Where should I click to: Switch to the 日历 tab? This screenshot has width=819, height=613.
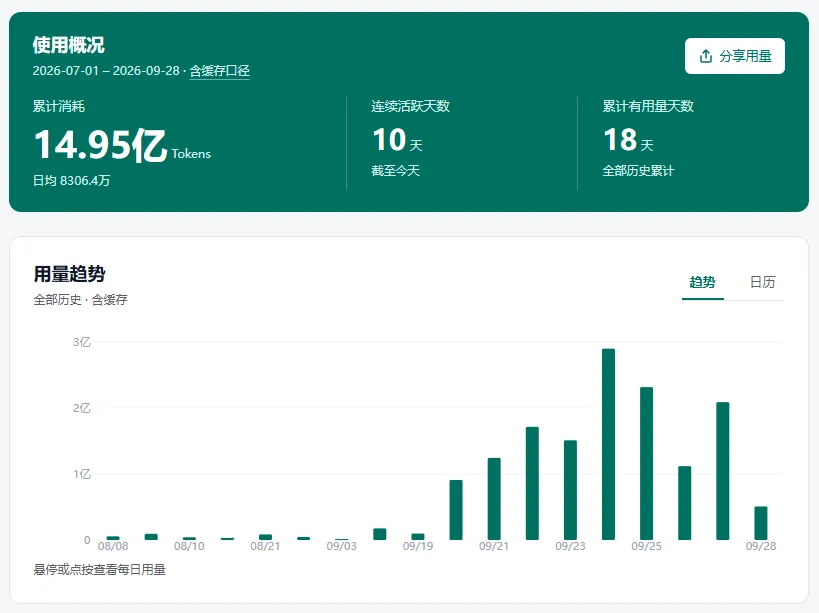point(762,282)
